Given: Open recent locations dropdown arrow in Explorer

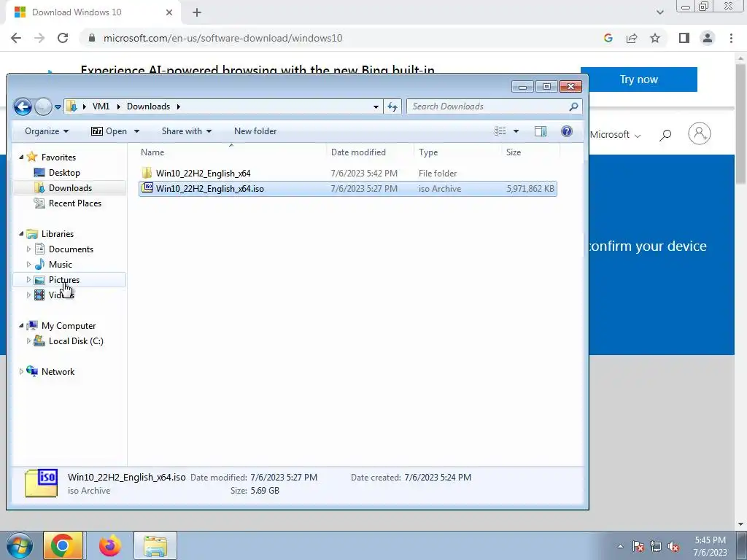Looking at the screenshot, I should coord(58,107).
